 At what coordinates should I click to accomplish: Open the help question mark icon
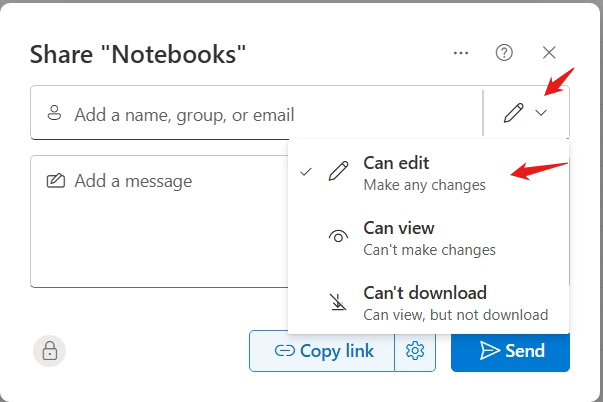[504, 53]
